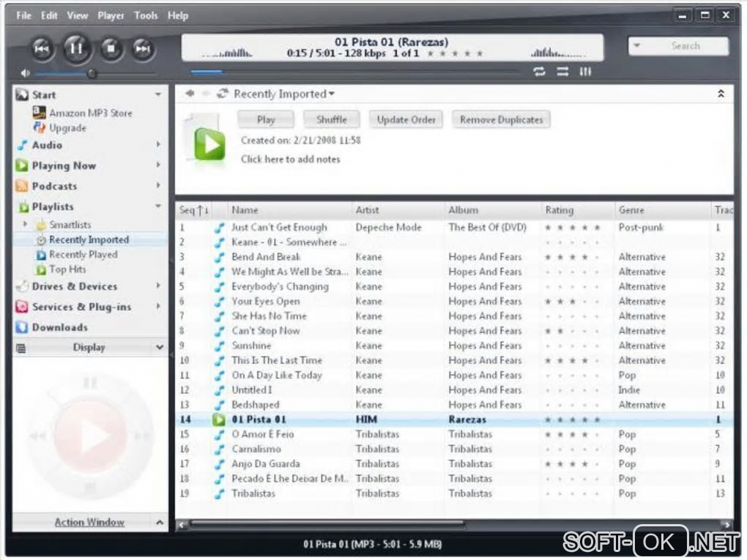Open the search options dropdown arrow
This screenshot has height=560, width=747.
pyautogui.click(x=637, y=45)
